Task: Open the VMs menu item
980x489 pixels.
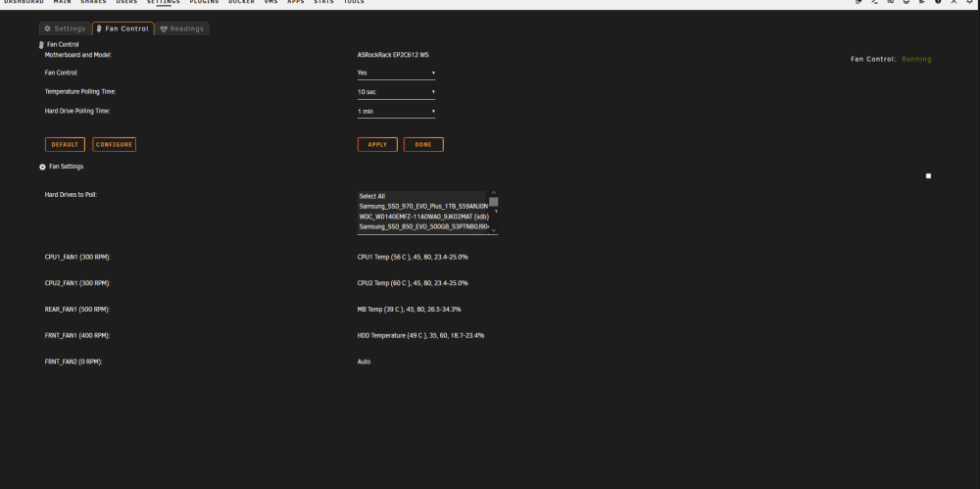Action: point(270,2)
